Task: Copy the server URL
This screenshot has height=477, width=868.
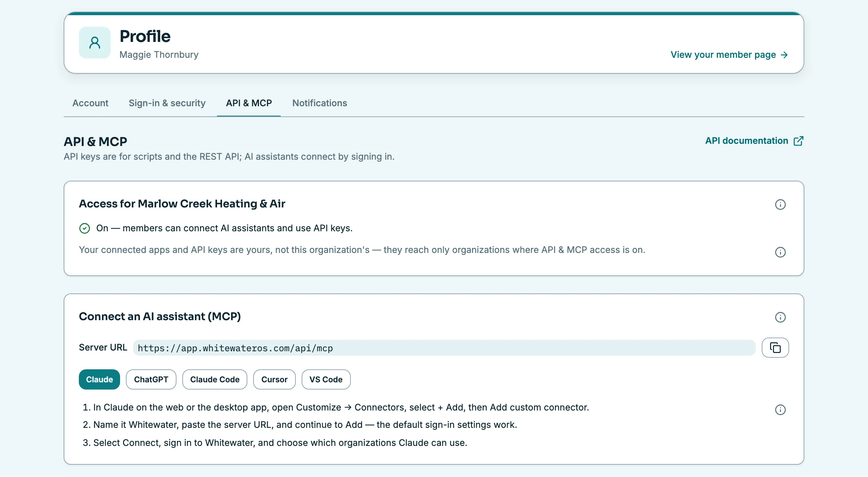Action: (775, 348)
